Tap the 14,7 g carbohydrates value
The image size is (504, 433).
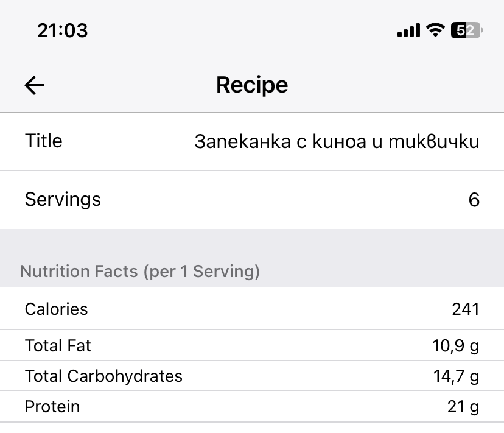(457, 376)
